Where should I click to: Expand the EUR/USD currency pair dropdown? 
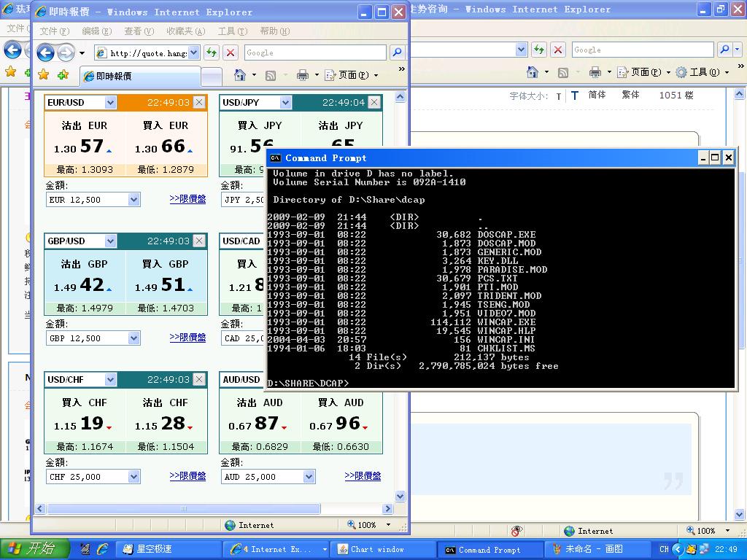(110, 103)
